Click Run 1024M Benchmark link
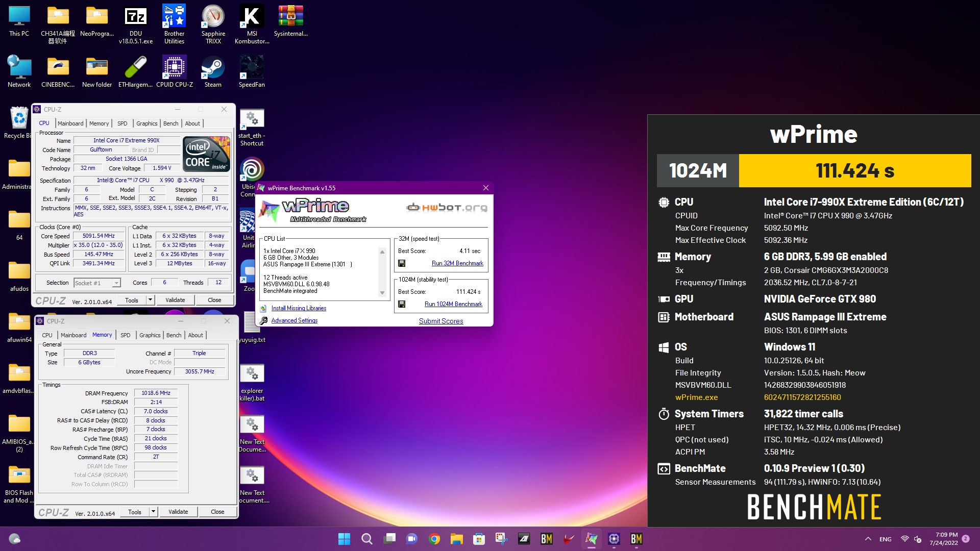Screen dimensions: 980x551 coord(453,304)
